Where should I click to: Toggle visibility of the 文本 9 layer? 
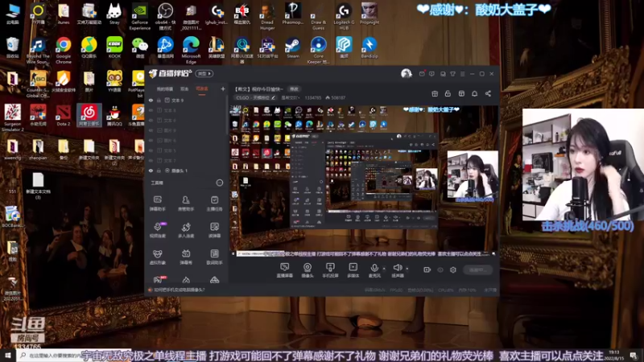pos(151,100)
